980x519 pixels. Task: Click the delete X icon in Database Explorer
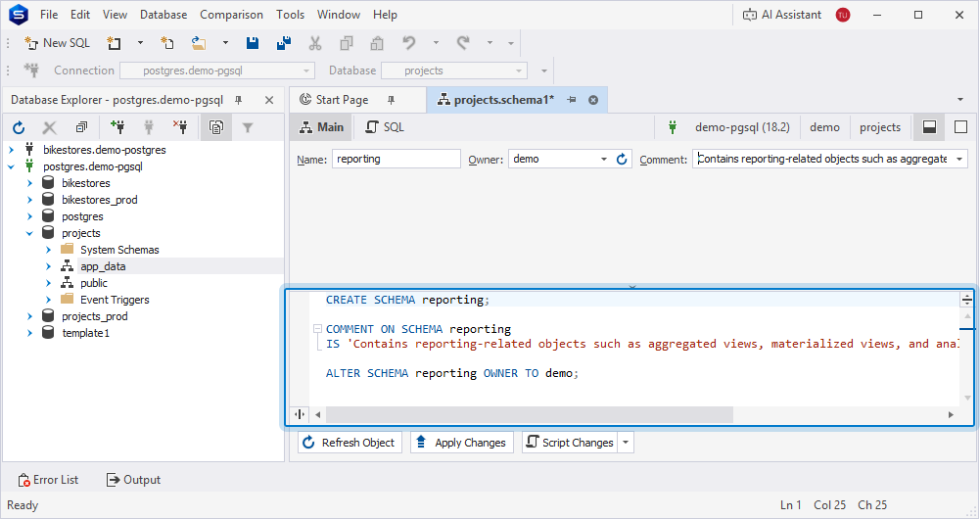(49, 127)
